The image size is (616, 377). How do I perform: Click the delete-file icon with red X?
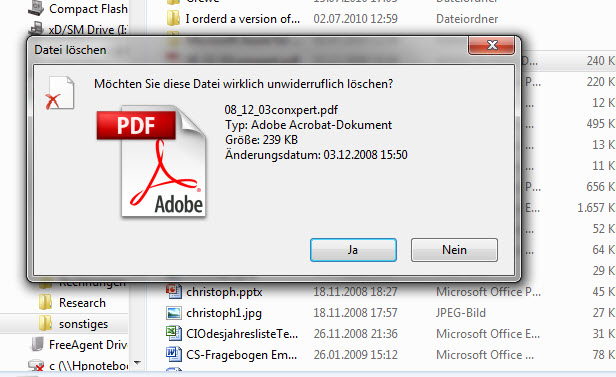59,93
